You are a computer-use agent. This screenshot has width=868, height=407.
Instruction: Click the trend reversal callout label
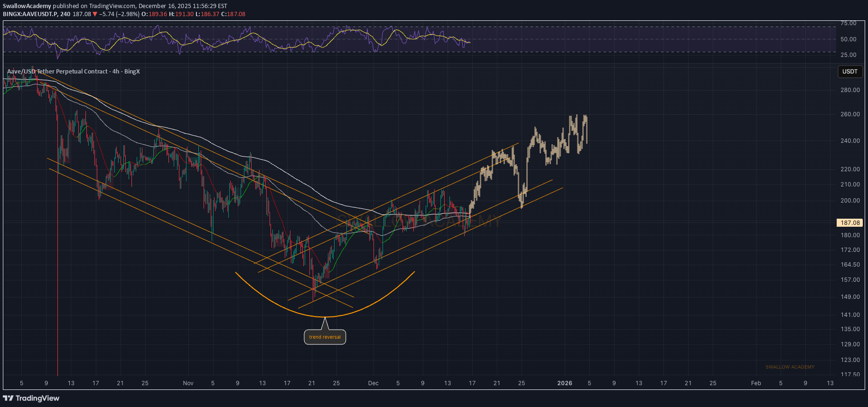coord(325,337)
